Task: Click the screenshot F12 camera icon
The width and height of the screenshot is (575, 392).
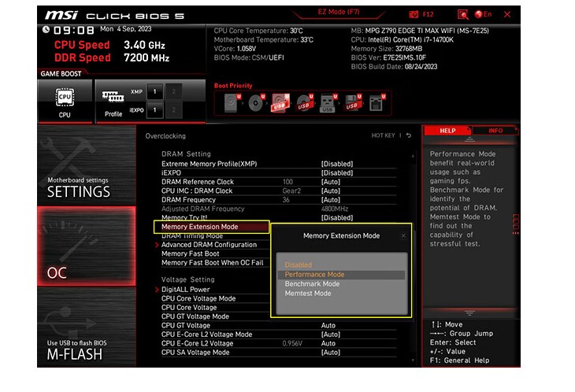Action: pos(414,14)
